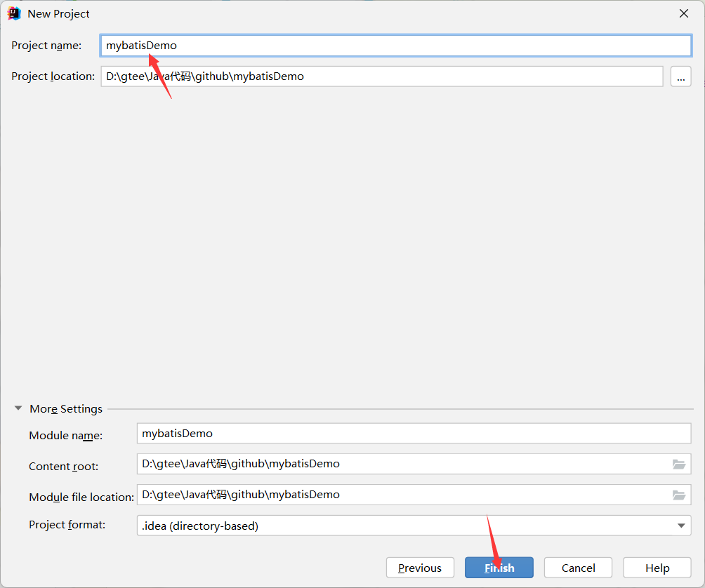Screen dimensions: 705x588
Task: Click the Content root label
Action: click(x=63, y=467)
